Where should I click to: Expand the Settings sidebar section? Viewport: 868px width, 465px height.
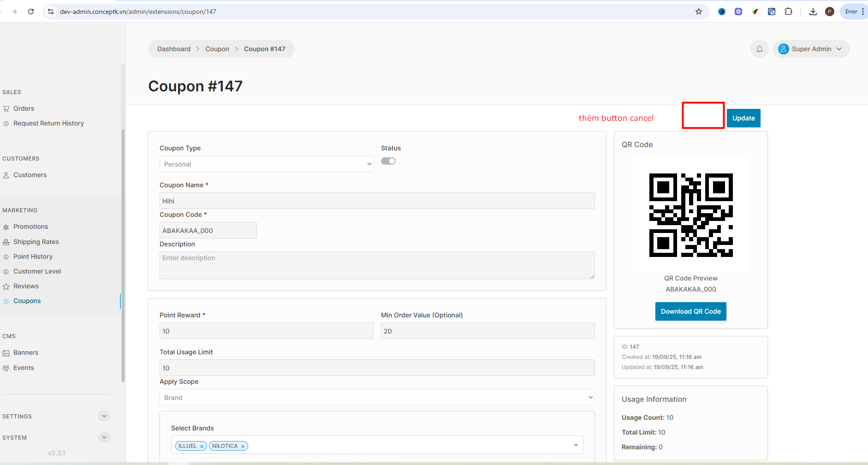coord(104,416)
